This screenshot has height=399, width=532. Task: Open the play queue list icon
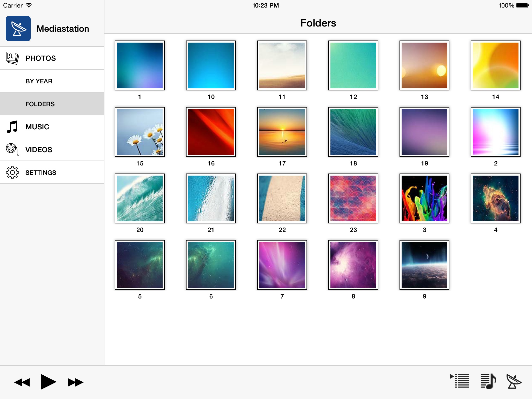460,381
